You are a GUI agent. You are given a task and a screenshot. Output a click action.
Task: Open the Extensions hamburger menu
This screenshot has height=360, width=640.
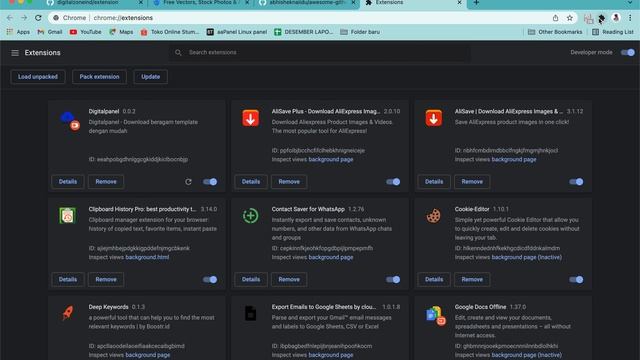click(15, 53)
